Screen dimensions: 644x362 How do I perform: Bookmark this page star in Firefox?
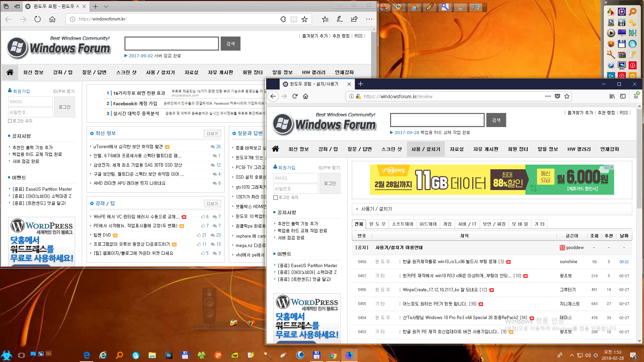pos(567,96)
